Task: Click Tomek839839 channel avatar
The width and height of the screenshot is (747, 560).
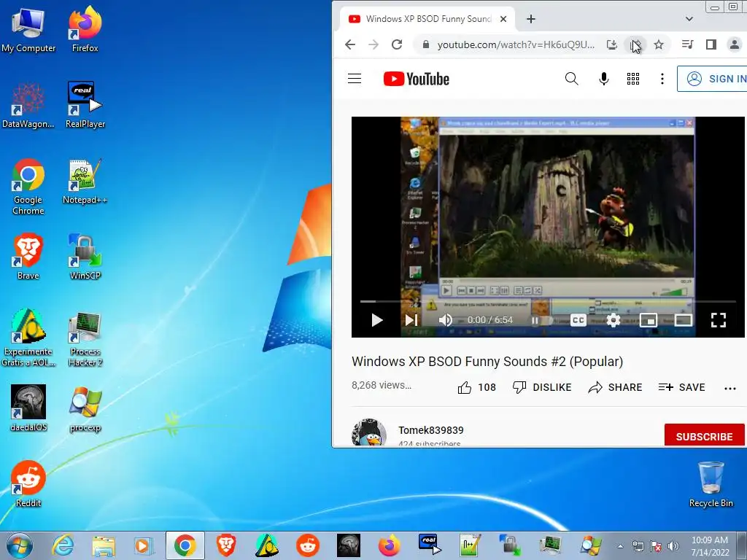Action: [x=368, y=433]
